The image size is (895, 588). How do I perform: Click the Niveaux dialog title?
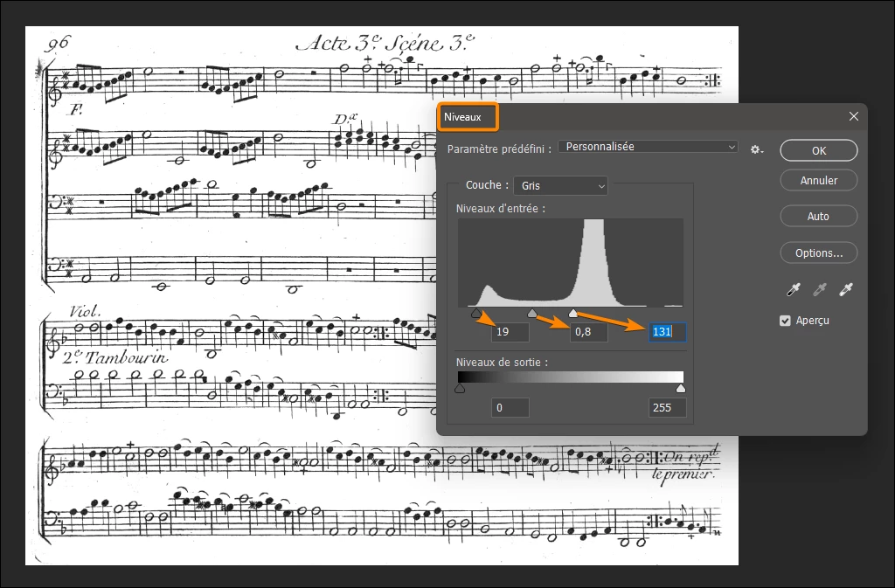(x=463, y=117)
